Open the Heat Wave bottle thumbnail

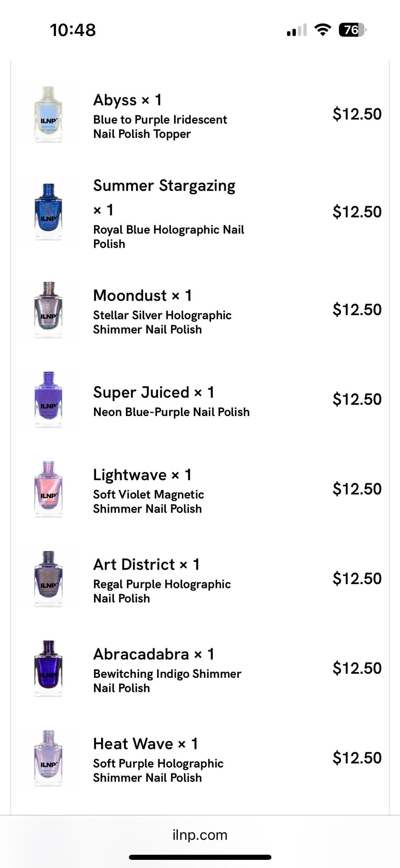49,758
